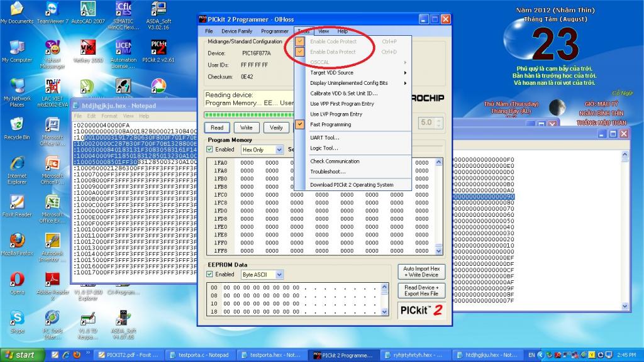The image size is (644, 362).
Task: Open the Foxit Reader desktop icon
Action: [x=17, y=203]
